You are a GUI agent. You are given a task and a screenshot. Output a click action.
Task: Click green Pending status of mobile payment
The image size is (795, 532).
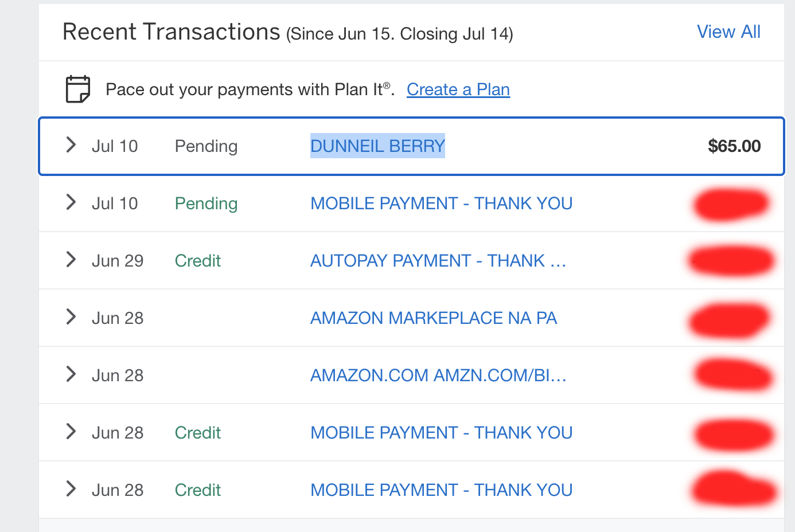point(206,204)
